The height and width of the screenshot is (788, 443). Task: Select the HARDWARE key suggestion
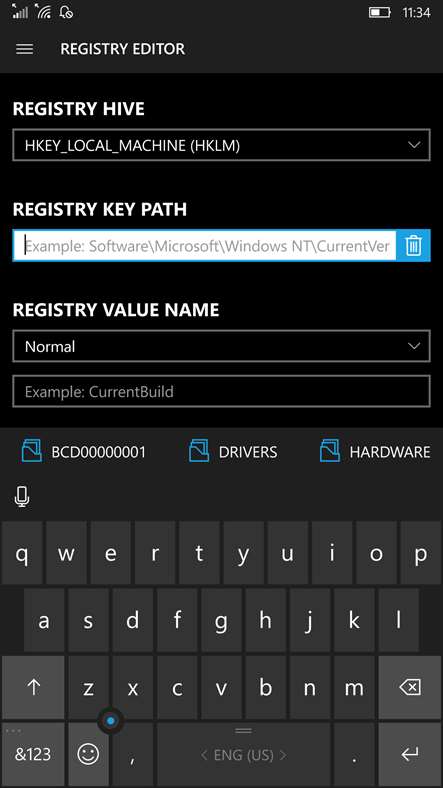coord(375,451)
